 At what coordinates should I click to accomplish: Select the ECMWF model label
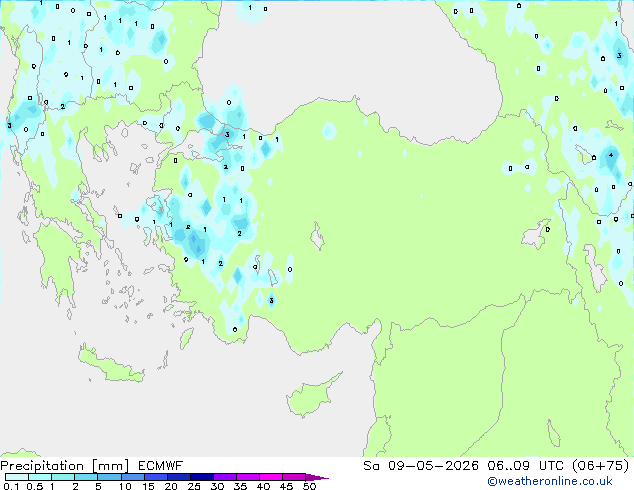click(x=161, y=466)
